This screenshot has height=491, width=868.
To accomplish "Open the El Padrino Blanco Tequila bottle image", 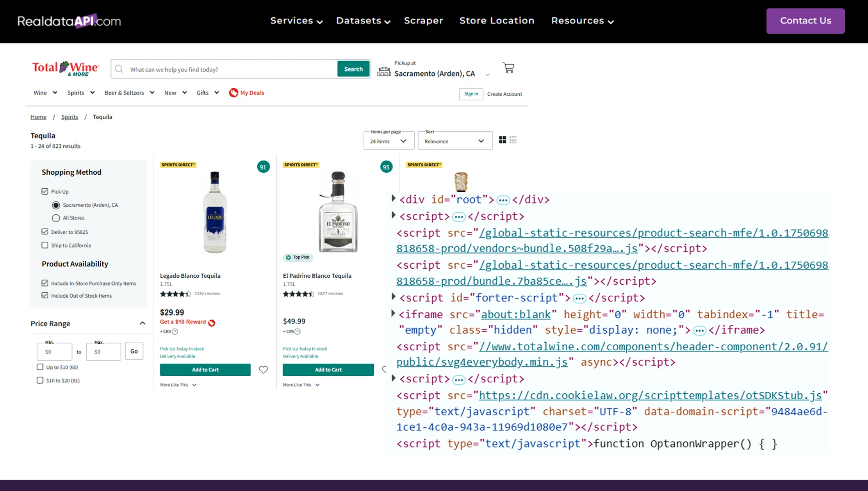I will pyautogui.click(x=338, y=212).
